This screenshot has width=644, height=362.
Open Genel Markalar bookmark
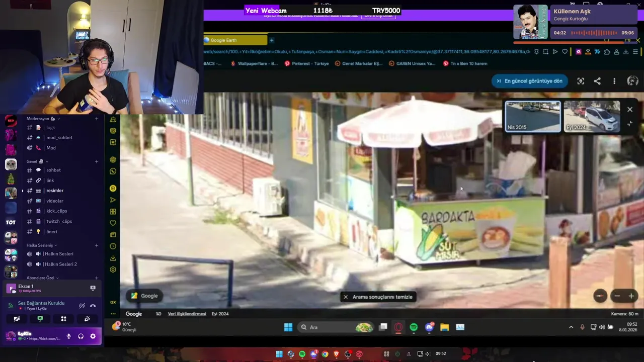(358, 64)
